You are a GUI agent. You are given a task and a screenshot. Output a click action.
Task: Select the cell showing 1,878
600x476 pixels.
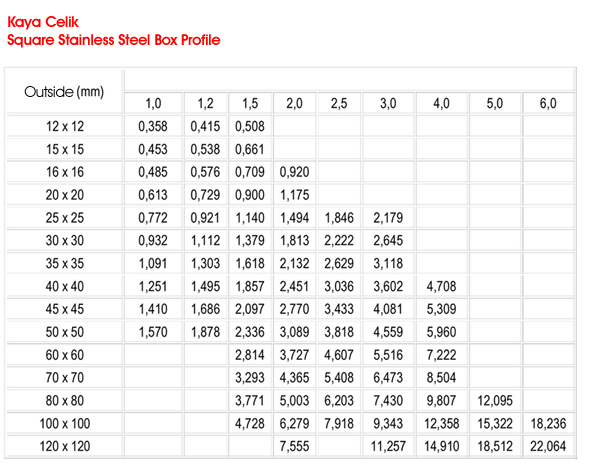(x=205, y=331)
